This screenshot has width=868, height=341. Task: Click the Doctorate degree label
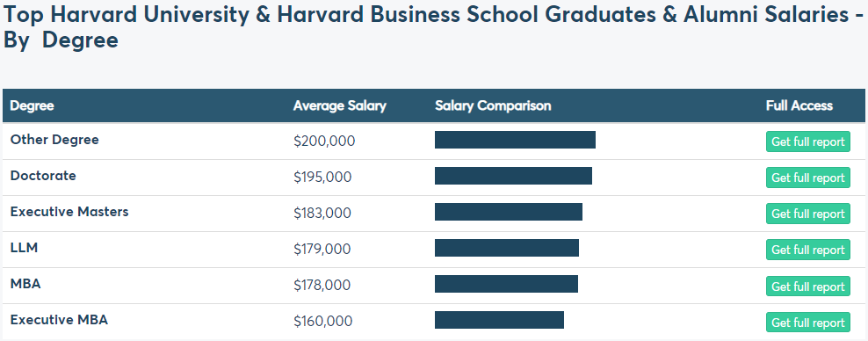[x=43, y=176]
